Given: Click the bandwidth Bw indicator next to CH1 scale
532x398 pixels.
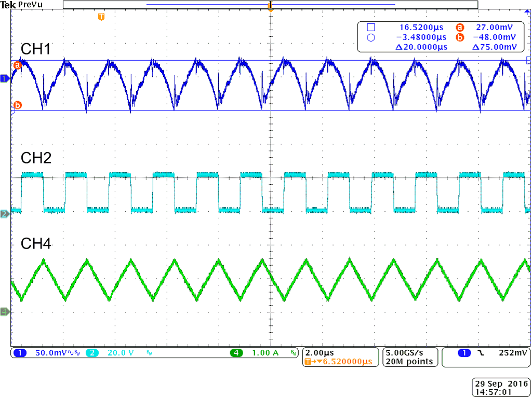Looking at the screenshot, I should 76,352.
